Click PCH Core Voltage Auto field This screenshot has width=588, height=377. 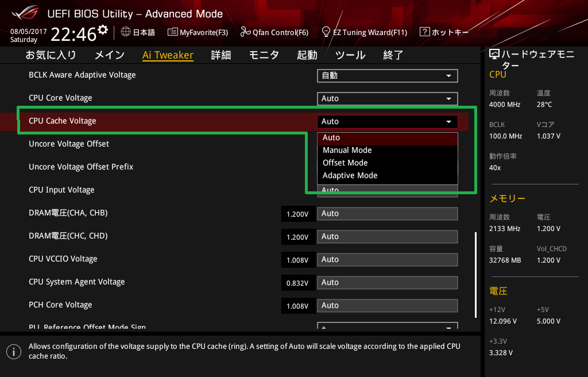tap(388, 305)
